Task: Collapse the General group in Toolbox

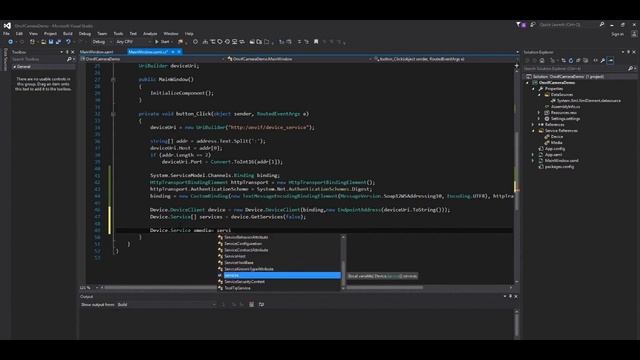Action: point(15,67)
